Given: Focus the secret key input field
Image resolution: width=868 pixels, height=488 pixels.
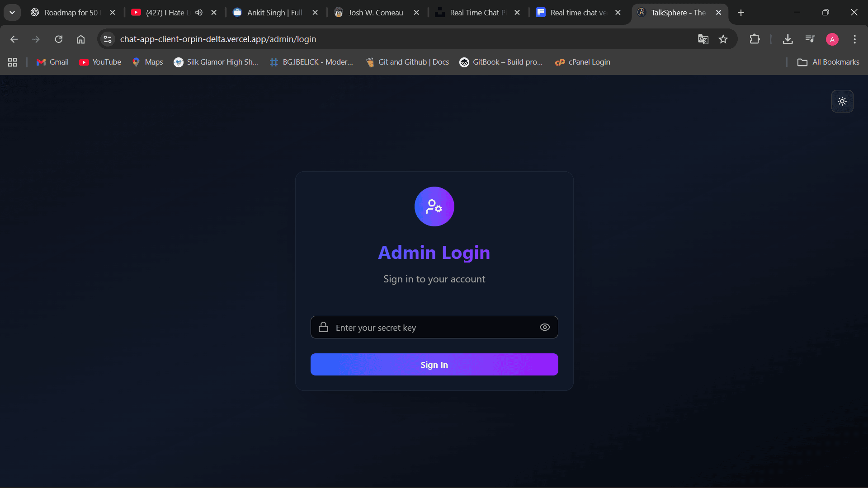Looking at the screenshot, I should (434, 327).
